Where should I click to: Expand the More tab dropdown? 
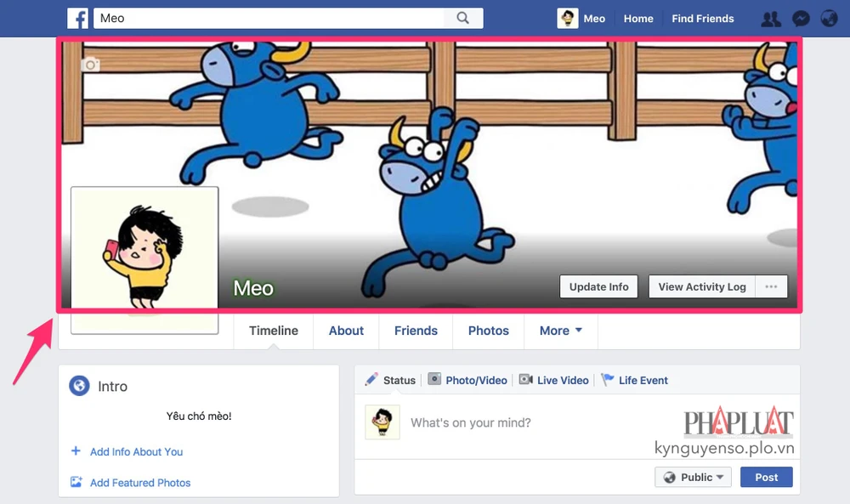560,331
